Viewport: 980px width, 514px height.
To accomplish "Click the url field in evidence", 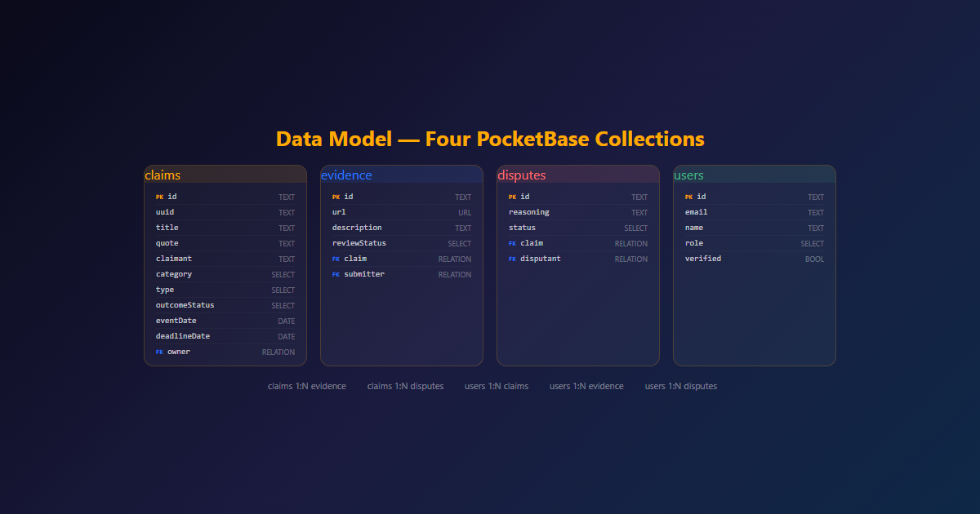I will click(x=402, y=212).
